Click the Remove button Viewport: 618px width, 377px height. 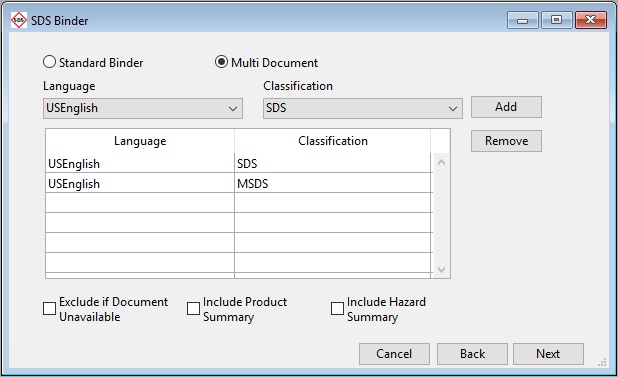tap(506, 141)
